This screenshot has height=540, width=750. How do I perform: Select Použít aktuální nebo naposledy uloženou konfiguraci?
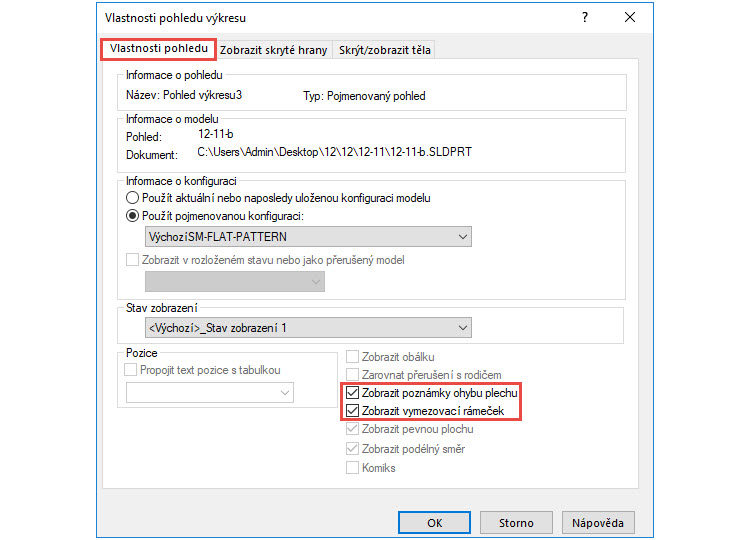[x=132, y=198]
